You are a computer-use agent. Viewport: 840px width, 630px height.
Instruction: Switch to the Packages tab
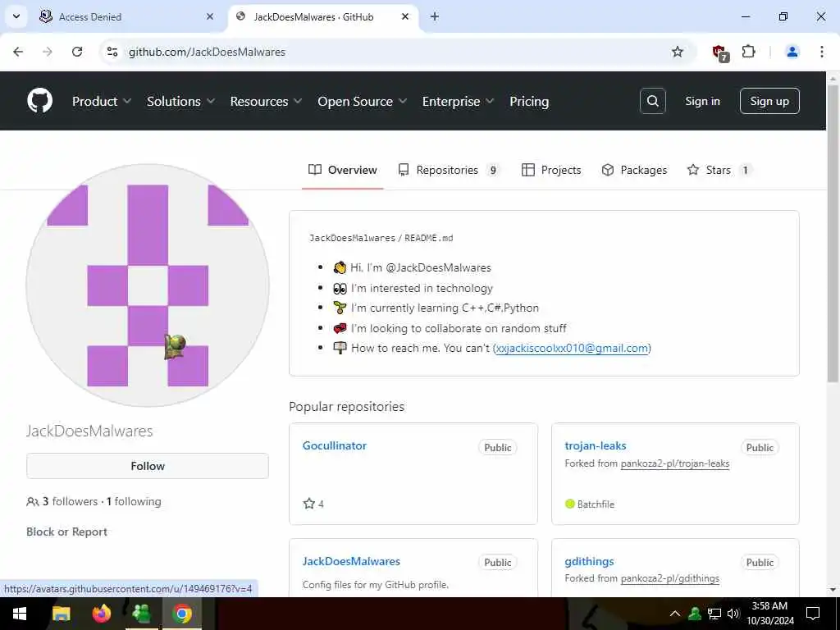[634, 170]
